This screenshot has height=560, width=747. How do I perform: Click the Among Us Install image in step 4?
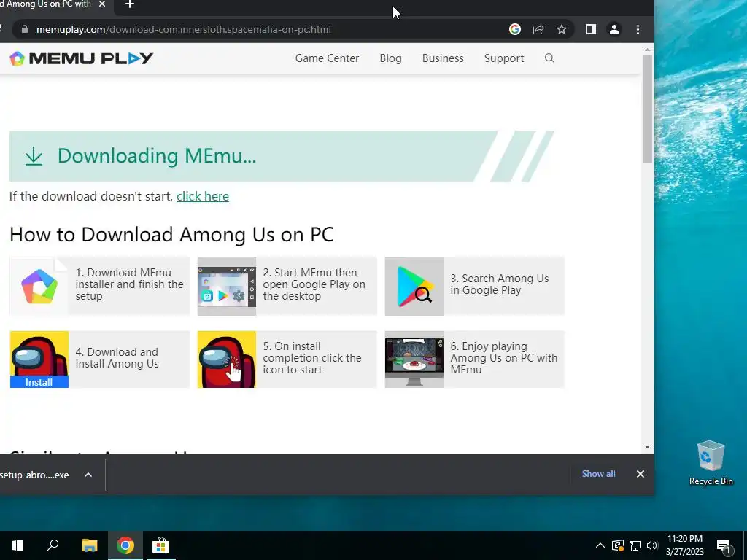pyautogui.click(x=39, y=359)
